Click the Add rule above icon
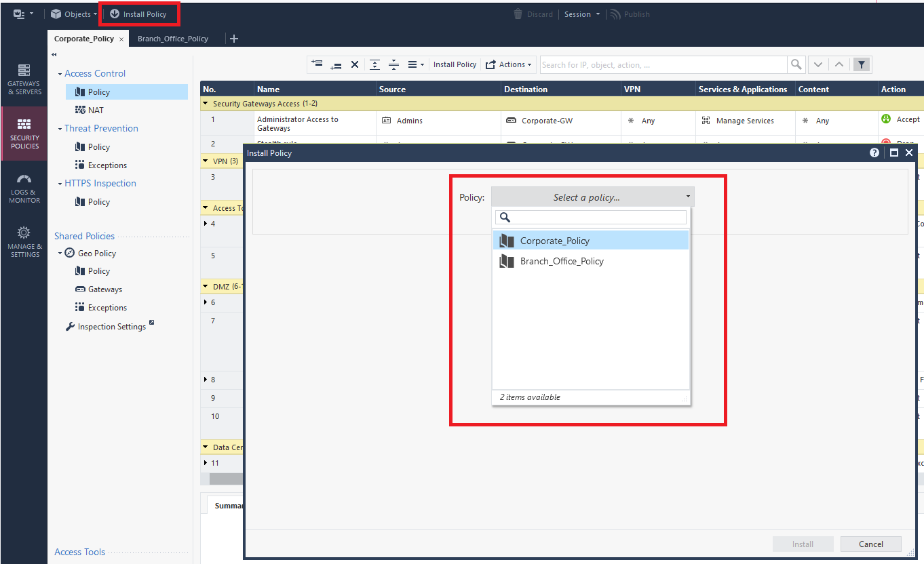 coord(316,64)
